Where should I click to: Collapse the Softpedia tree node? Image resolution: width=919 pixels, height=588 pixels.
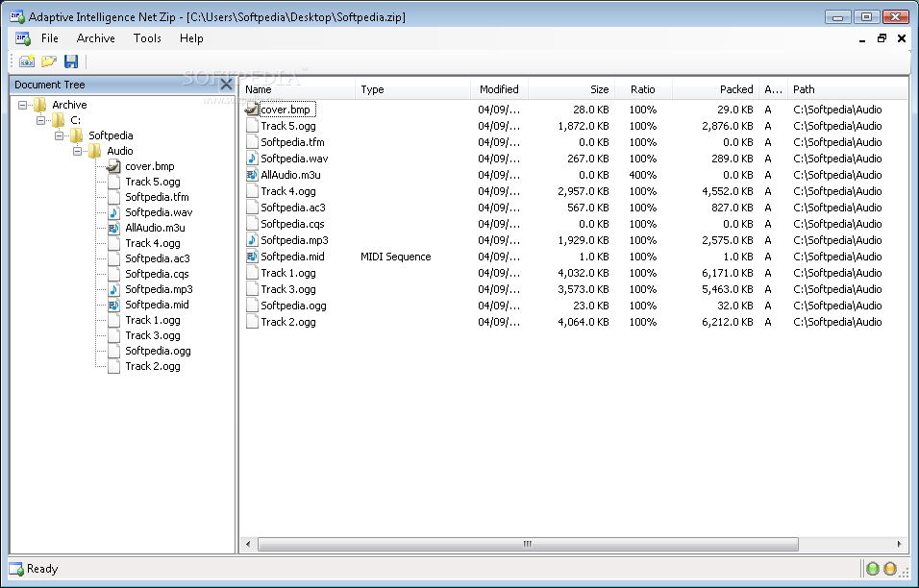click(x=59, y=135)
